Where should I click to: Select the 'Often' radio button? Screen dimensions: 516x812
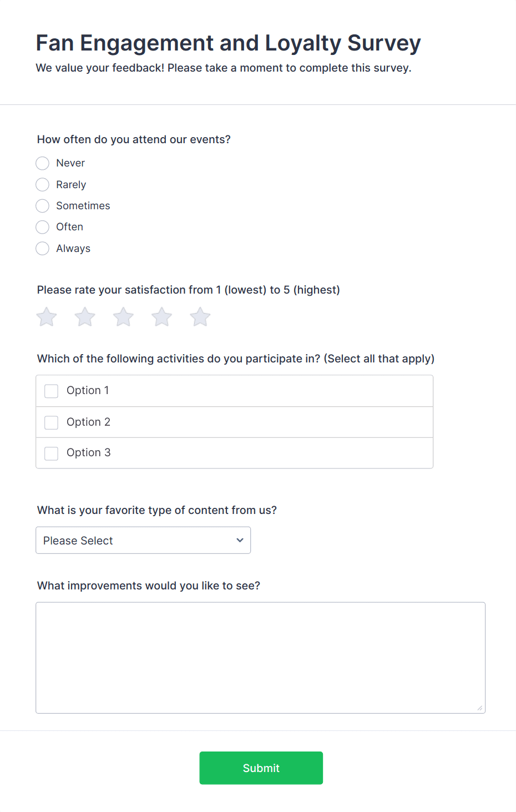[42, 226]
